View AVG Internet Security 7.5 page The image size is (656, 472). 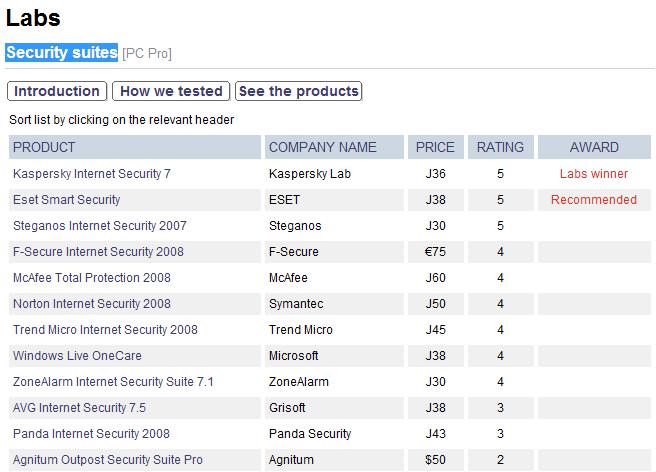coord(79,408)
